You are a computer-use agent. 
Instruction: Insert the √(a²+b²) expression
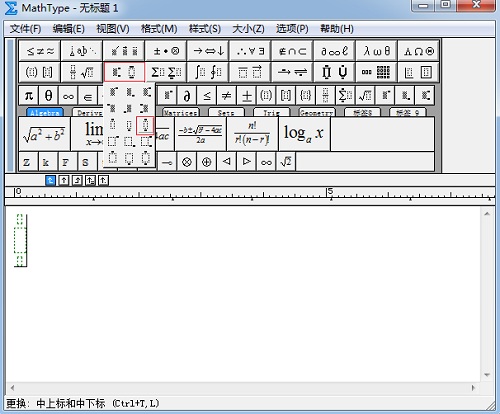click(x=44, y=134)
